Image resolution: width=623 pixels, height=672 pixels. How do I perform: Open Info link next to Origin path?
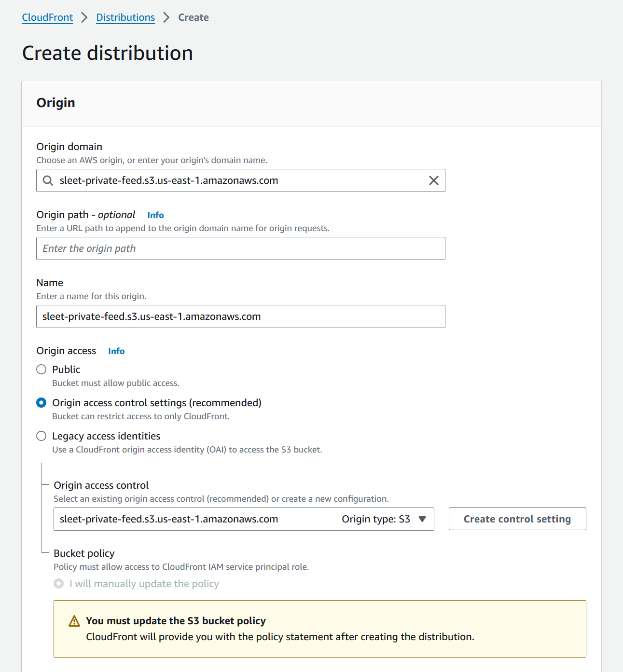point(155,215)
